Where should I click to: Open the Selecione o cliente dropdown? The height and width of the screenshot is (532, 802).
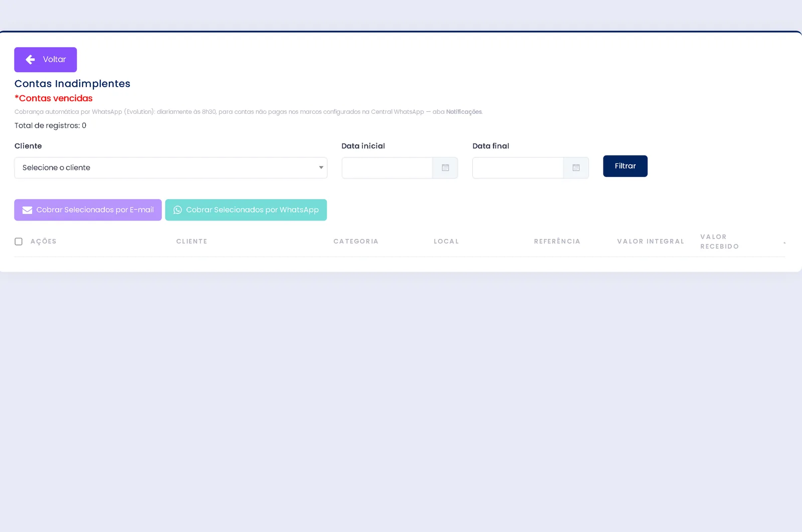pos(171,168)
